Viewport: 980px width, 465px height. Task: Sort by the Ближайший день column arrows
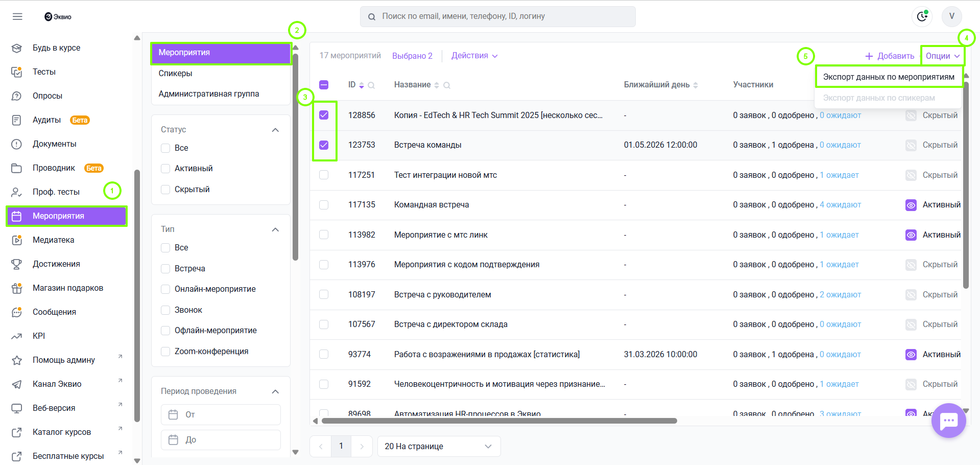click(696, 85)
